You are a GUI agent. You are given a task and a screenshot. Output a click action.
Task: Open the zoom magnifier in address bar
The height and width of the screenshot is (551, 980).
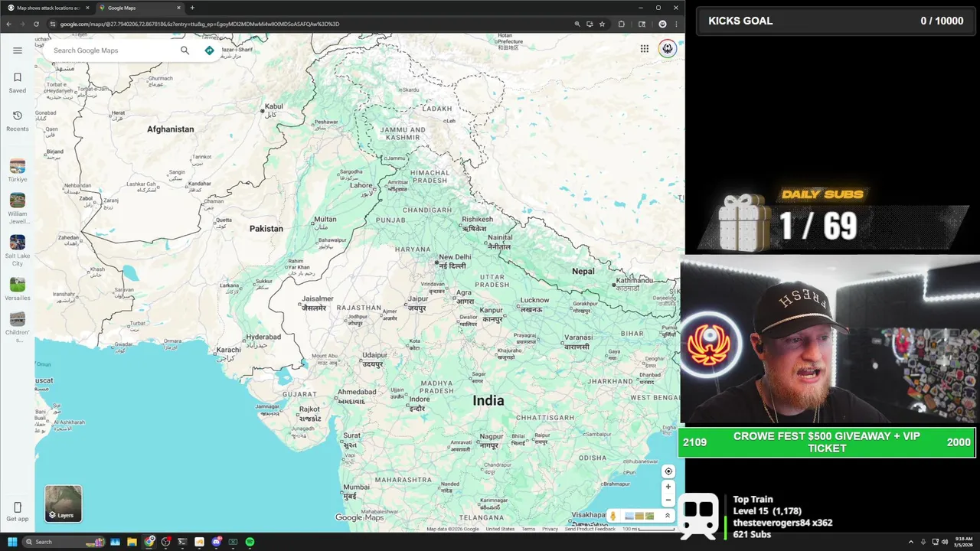577,24
